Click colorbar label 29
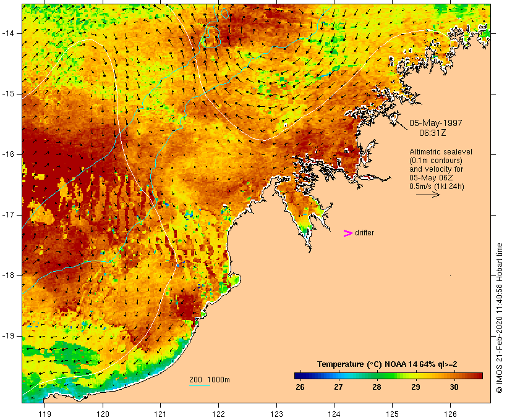This screenshot has height=420, width=507. click(415, 387)
